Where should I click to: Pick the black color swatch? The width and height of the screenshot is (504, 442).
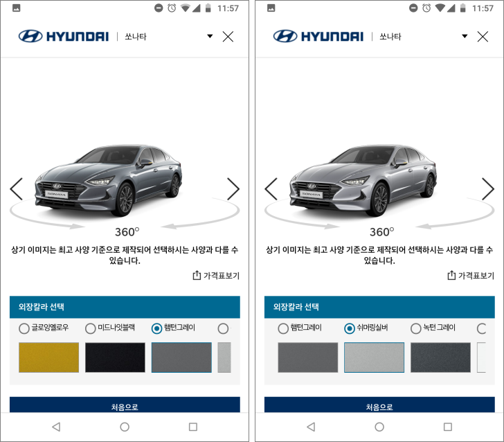pos(115,357)
